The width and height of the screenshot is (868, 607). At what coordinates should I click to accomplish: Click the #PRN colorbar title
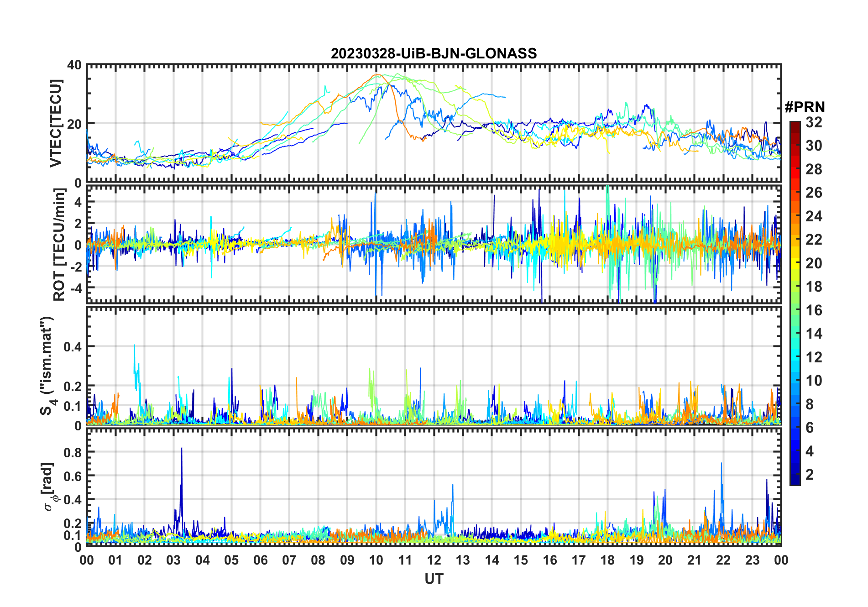(805, 107)
